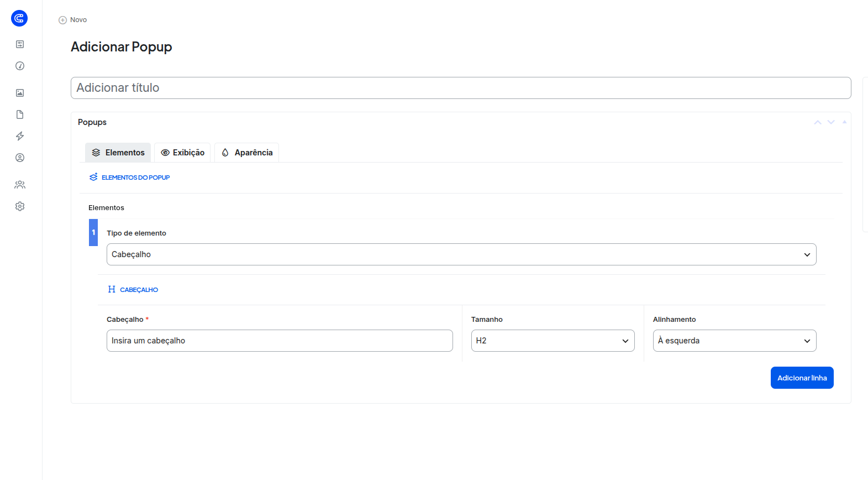
Task: Collapse the Popups panel triangle toggle
Action: [844, 122]
